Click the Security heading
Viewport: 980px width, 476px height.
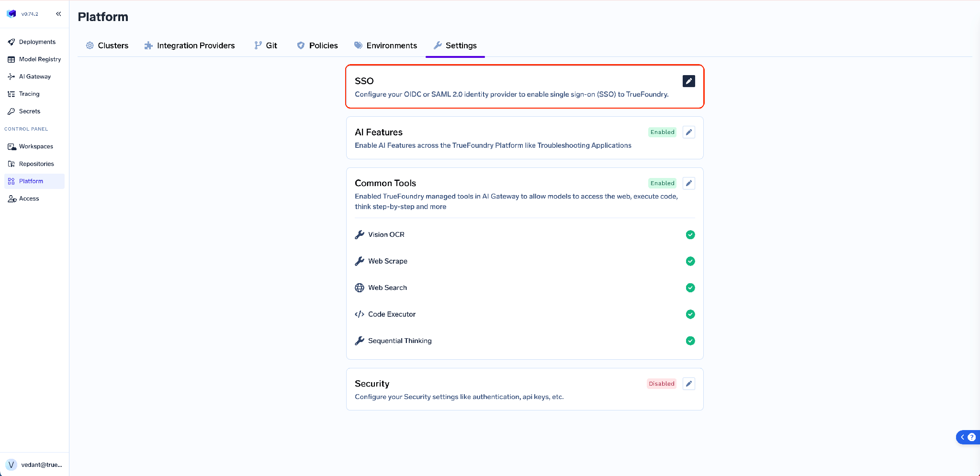(372, 384)
